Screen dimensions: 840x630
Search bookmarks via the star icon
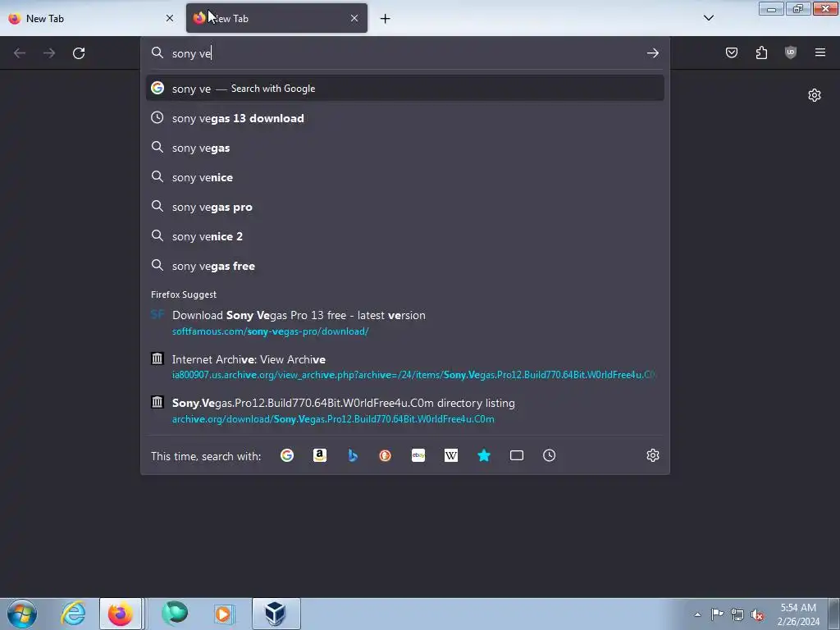(484, 455)
